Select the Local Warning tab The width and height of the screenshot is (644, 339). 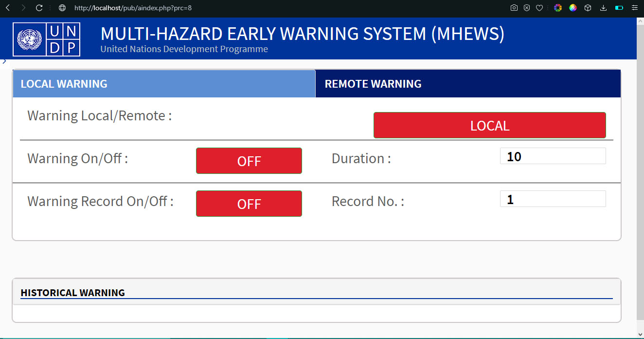164,84
